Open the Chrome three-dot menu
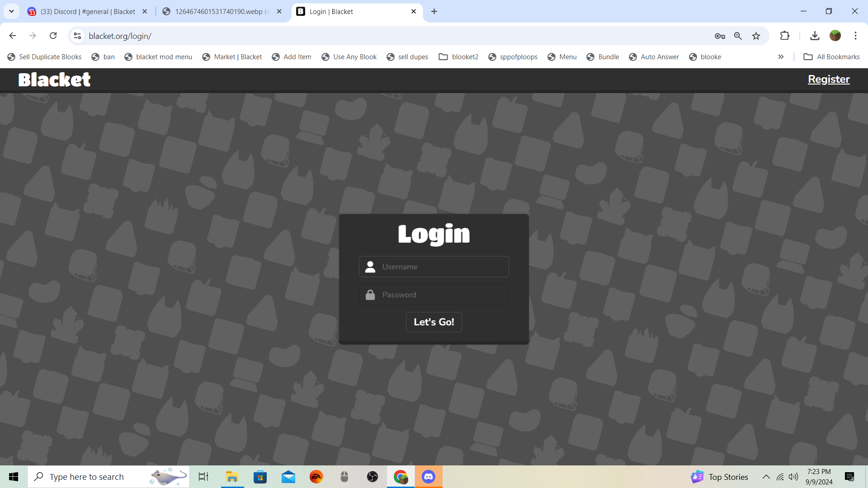868x488 pixels. point(855,36)
